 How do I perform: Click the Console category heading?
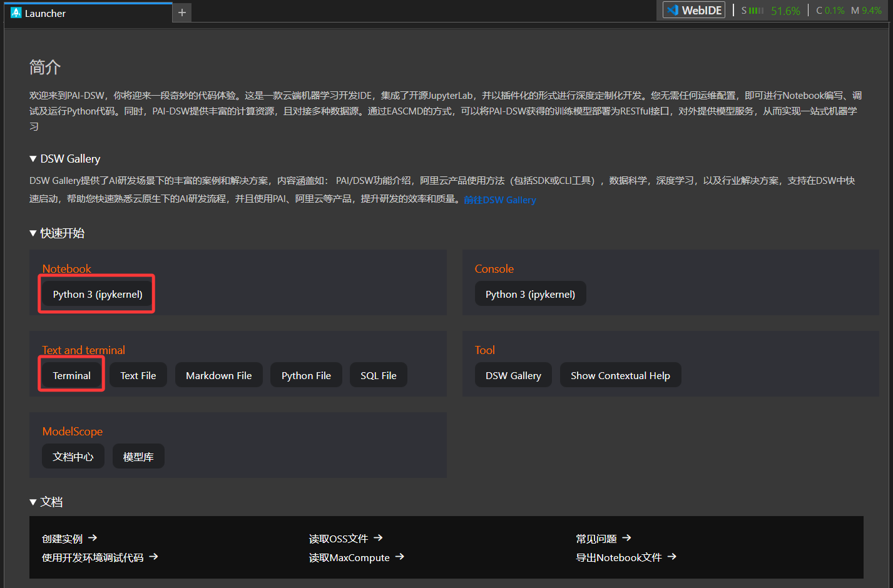pos(494,269)
